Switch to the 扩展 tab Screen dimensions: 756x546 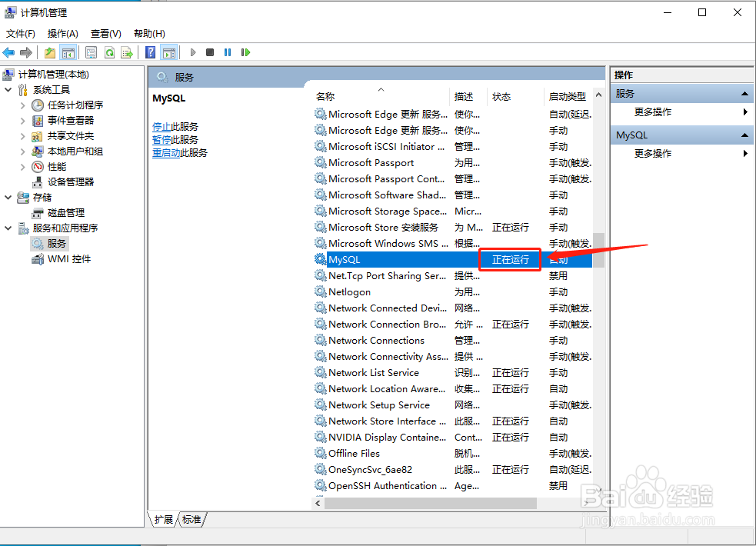coord(164,520)
